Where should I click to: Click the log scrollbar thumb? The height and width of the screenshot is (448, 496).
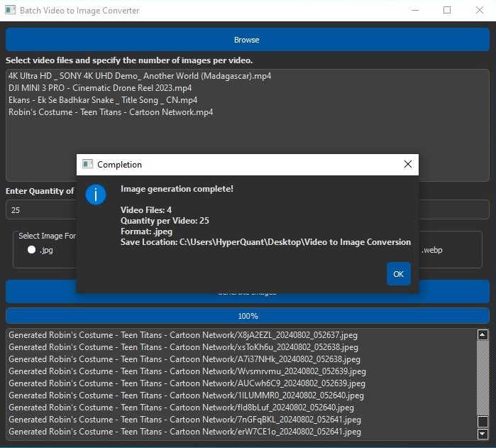tap(483, 423)
